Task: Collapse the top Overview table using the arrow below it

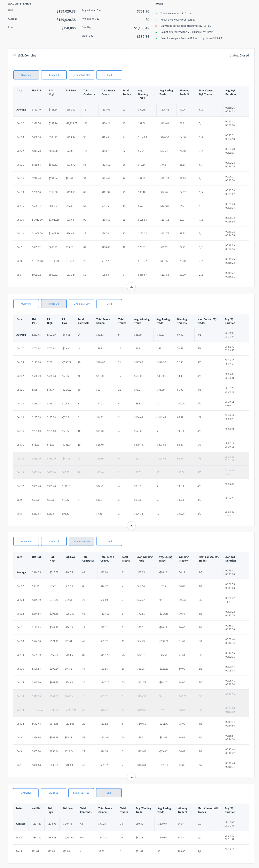Action: click(x=131, y=287)
